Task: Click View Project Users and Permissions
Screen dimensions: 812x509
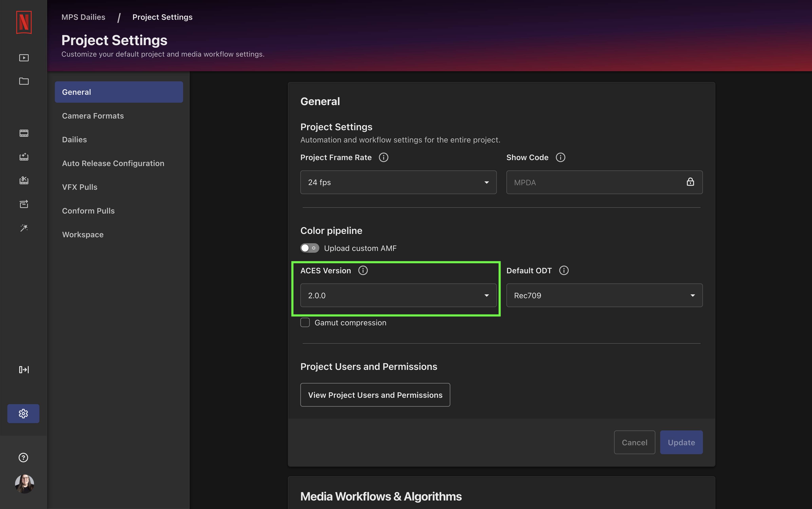Action: pyautogui.click(x=375, y=395)
